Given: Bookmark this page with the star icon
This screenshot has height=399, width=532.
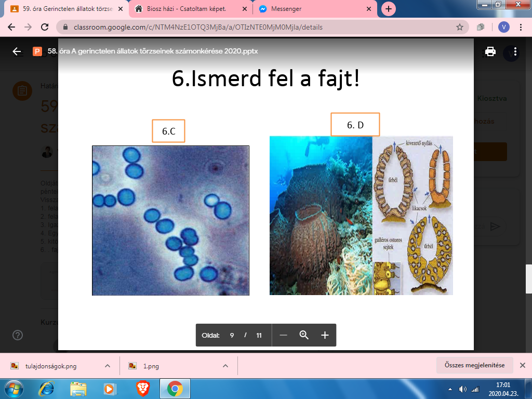Looking at the screenshot, I should [x=459, y=27].
